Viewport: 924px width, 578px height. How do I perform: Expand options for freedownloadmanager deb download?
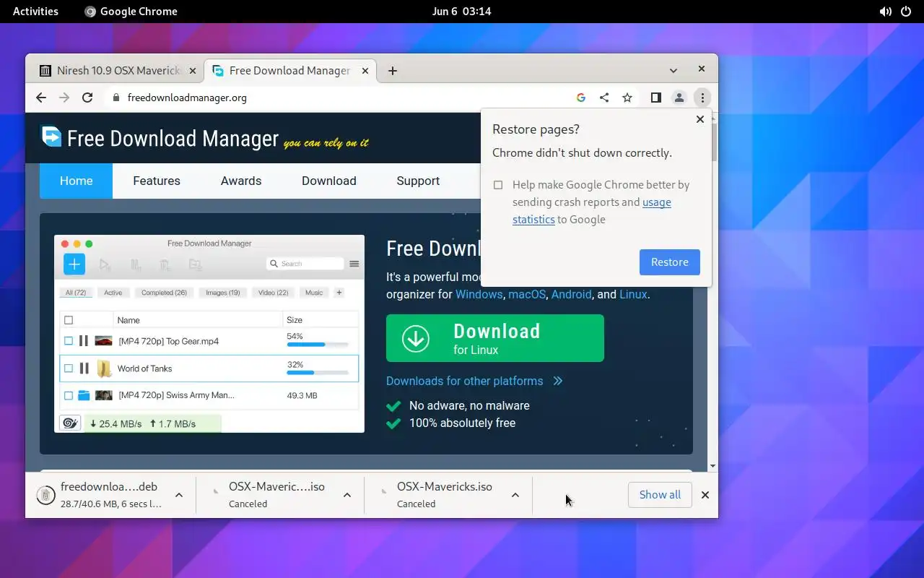pyautogui.click(x=179, y=495)
